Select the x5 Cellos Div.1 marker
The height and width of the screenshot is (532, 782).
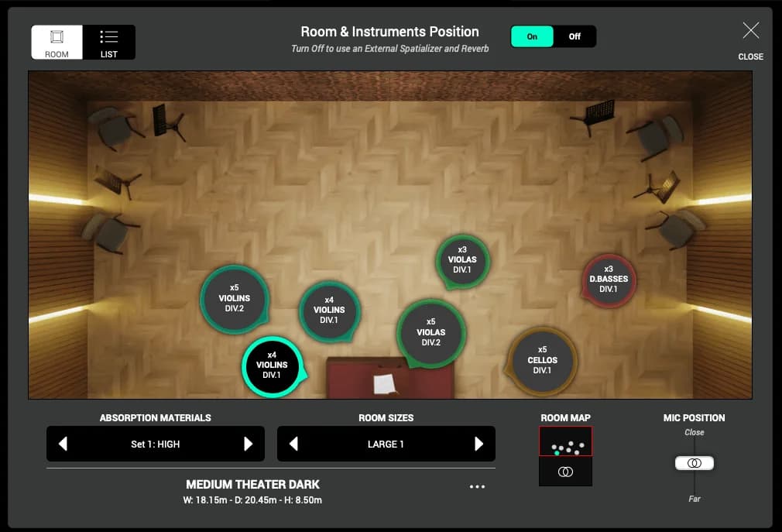[x=542, y=360]
